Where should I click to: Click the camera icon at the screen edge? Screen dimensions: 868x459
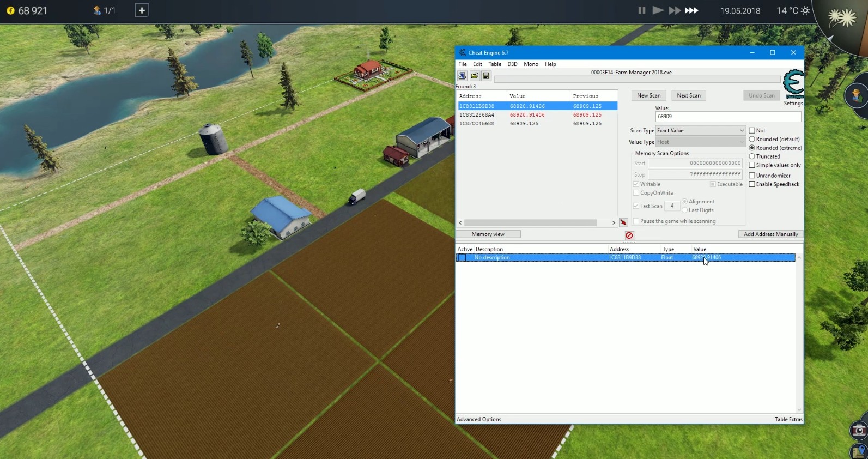click(859, 431)
